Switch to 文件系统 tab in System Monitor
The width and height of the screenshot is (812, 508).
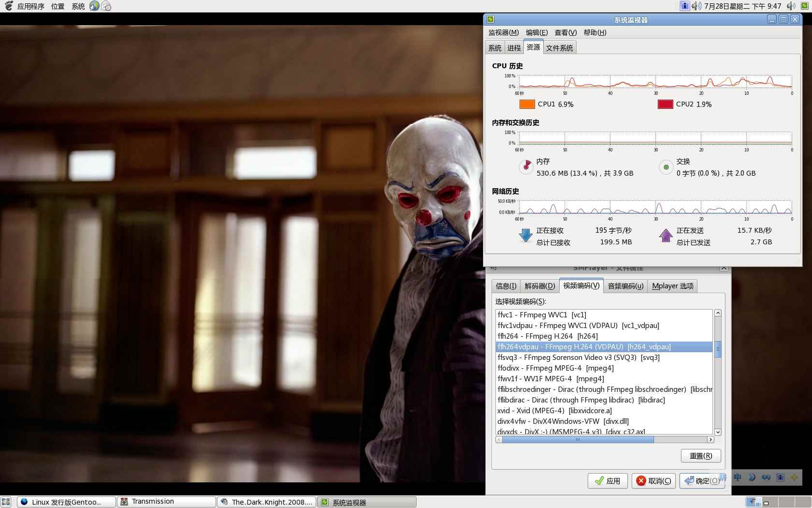coord(560,48)
